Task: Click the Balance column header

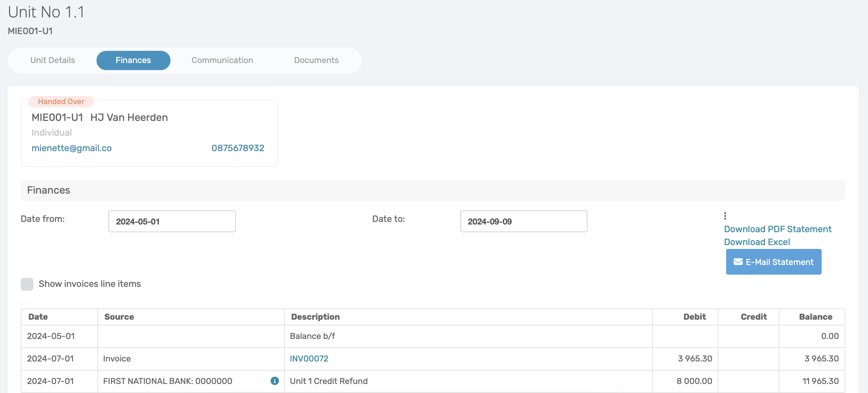Action: coord(815,316)
